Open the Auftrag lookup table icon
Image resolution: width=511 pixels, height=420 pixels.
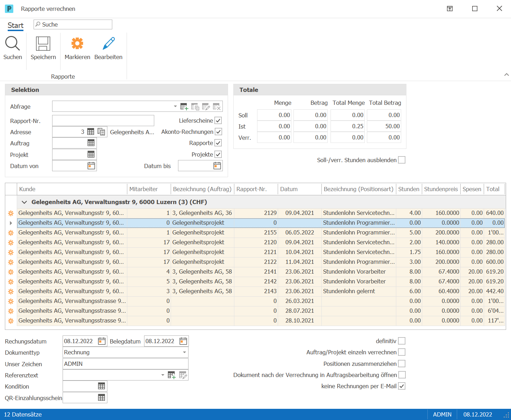91,143
